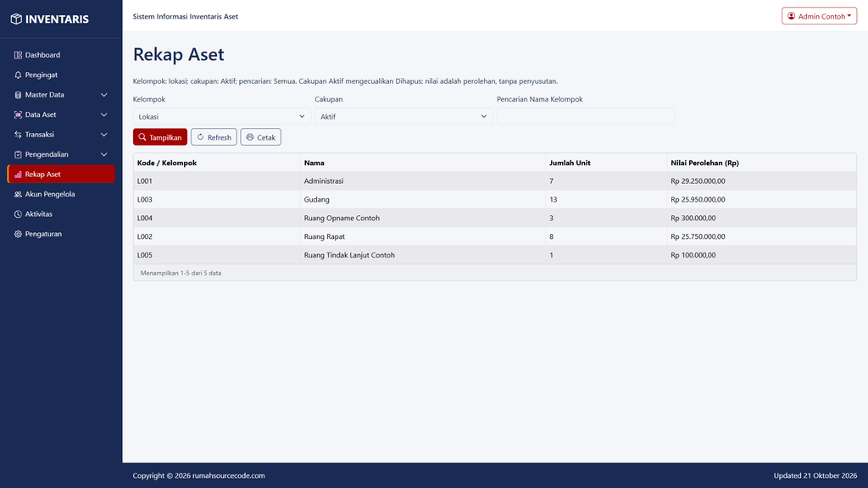868x488 pixels.
Task: Select the Gudang L003 table row
Action: click(495, 199)
